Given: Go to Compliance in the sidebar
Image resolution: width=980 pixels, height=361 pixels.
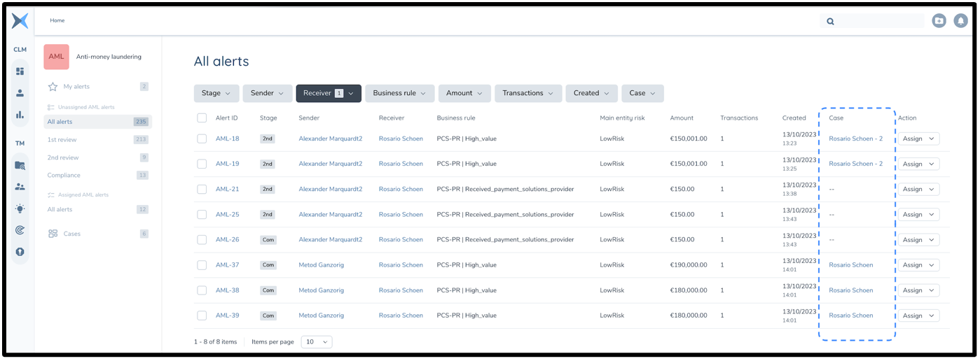Looking at the screenshot, I should tap(64, 175).
